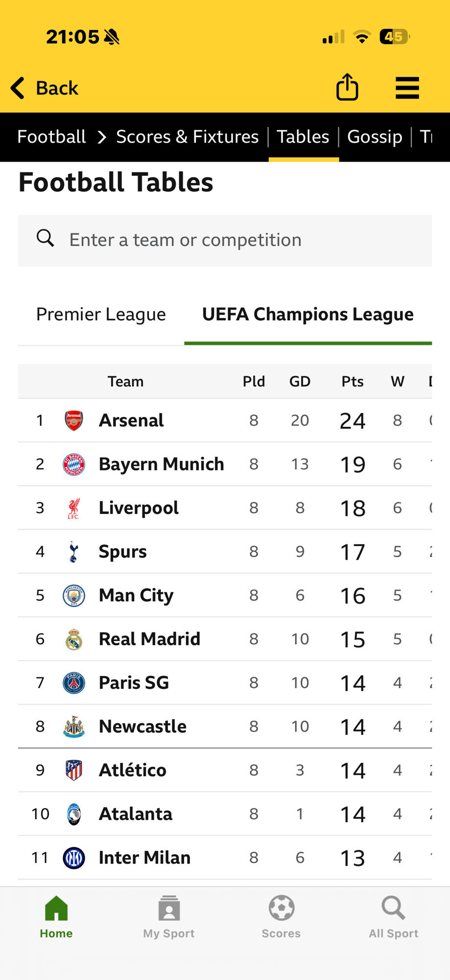Select the Tables navigation item
Screen dimensions: 450x980
pyautogui.click(x=303, y=137)
